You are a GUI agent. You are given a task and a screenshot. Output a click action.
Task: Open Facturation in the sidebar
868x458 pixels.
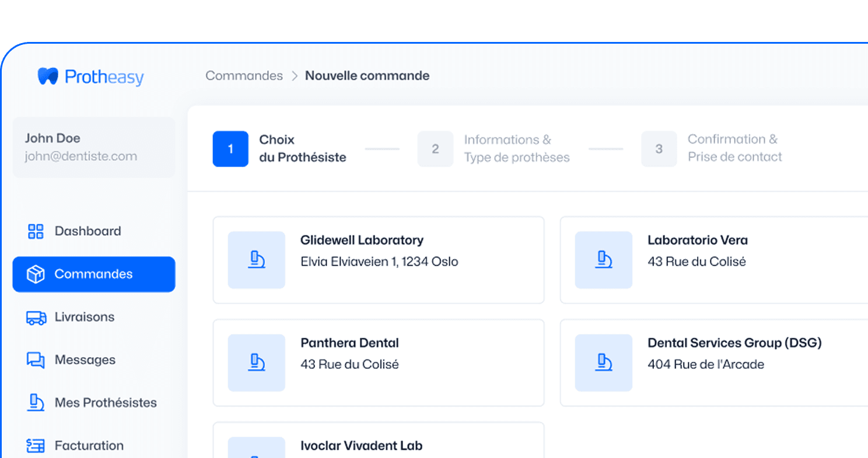click(94, 446)
